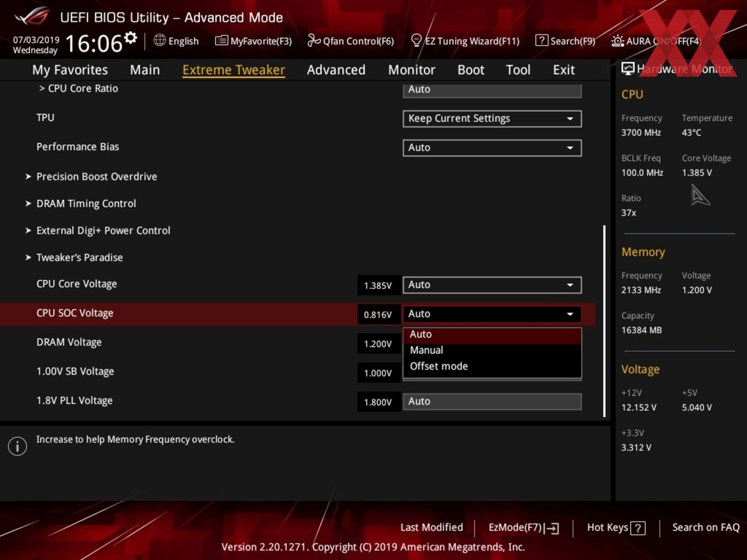Click the 3.312 V reading
The width and height of the screenshot is (747, 560).
[x=636, y=447]
